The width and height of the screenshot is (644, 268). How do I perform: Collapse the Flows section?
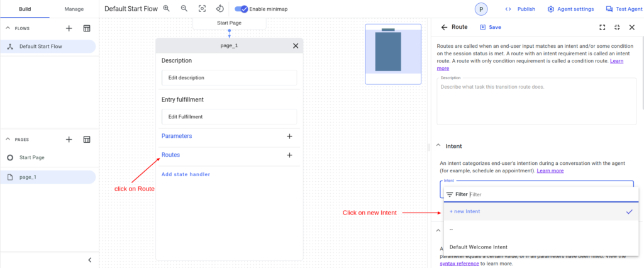9,28
